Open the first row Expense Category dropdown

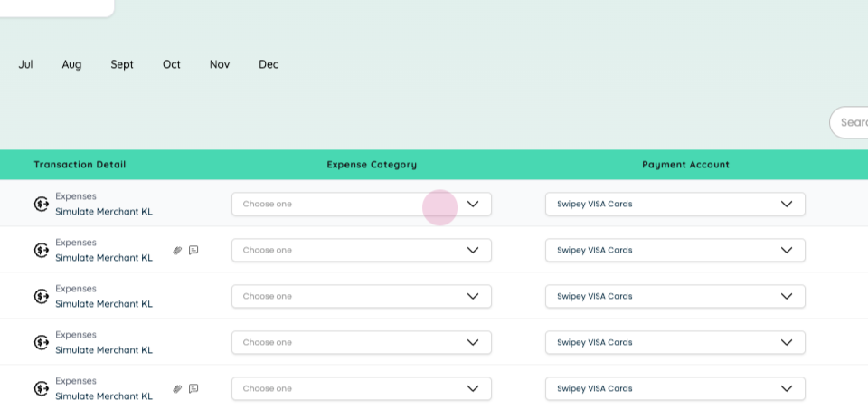pyautogui.click(x=362, y=204)
